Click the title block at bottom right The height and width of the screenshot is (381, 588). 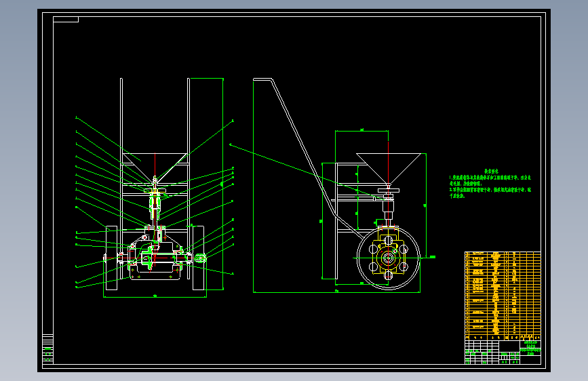point(503,352)
